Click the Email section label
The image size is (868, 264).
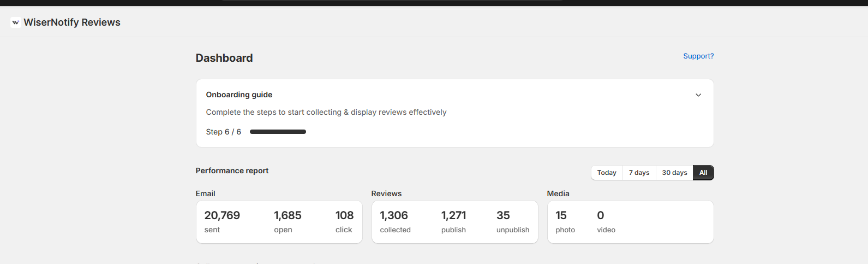(206, 193)
